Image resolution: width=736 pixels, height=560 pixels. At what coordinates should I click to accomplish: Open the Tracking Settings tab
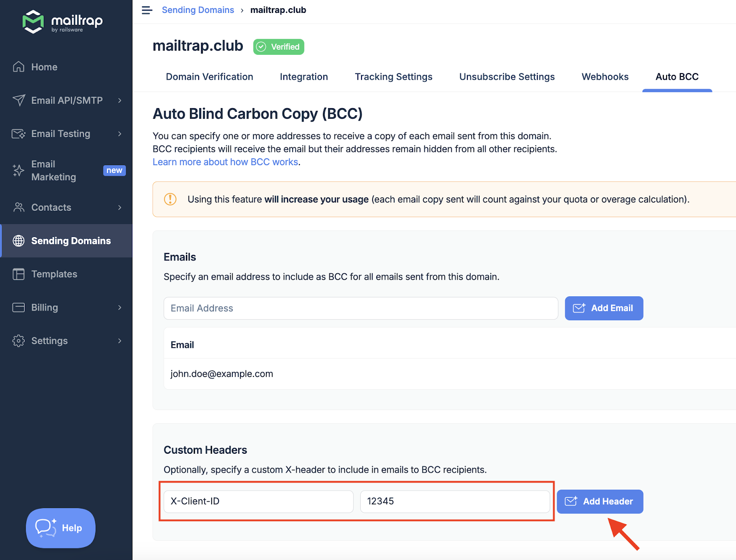tap(393, 76)
